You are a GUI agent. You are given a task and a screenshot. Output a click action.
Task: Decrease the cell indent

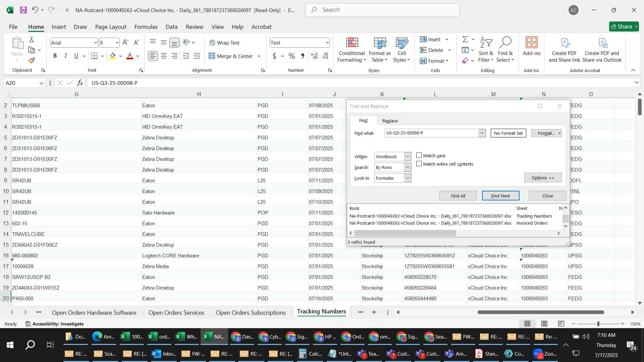(x=186, y=56)
